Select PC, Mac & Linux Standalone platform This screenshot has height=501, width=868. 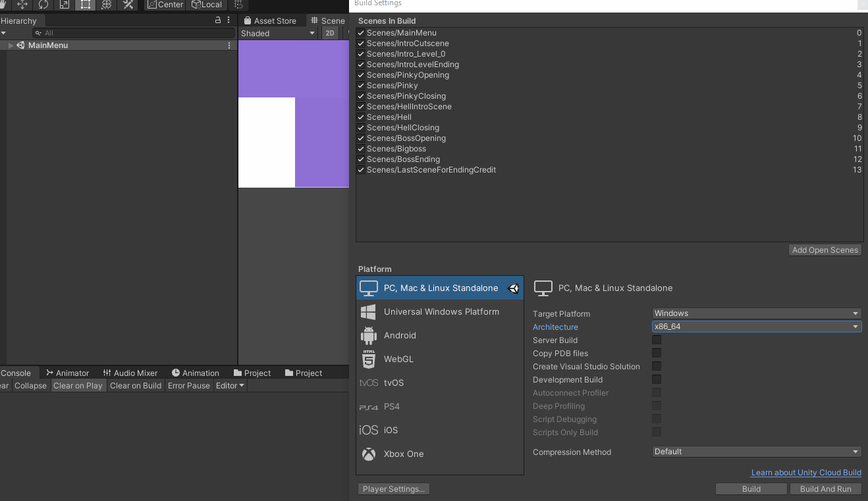pos(440,288)
